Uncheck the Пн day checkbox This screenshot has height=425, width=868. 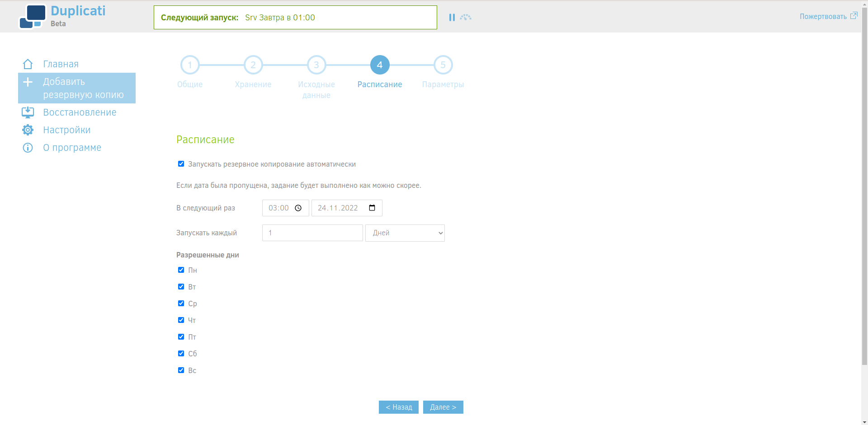(x=181, y=270)
